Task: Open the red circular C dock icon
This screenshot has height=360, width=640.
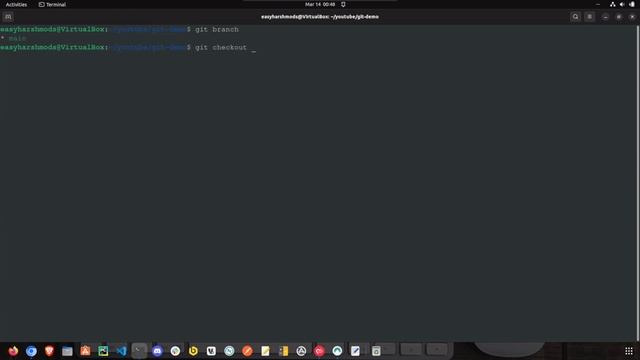Action: (319, 351)
